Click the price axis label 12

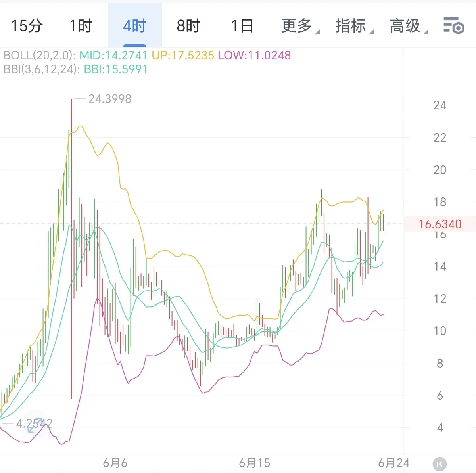pyautogui.click(x=440, y=299)
